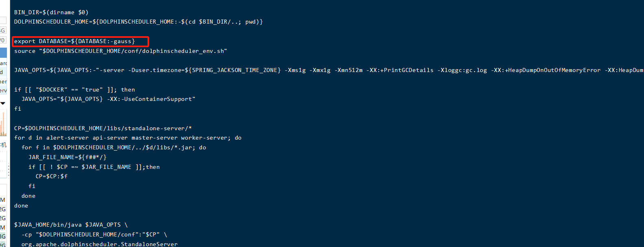
Task: Click the BIN_DIR=$(dirname $0) line
Action: (51, 13)
